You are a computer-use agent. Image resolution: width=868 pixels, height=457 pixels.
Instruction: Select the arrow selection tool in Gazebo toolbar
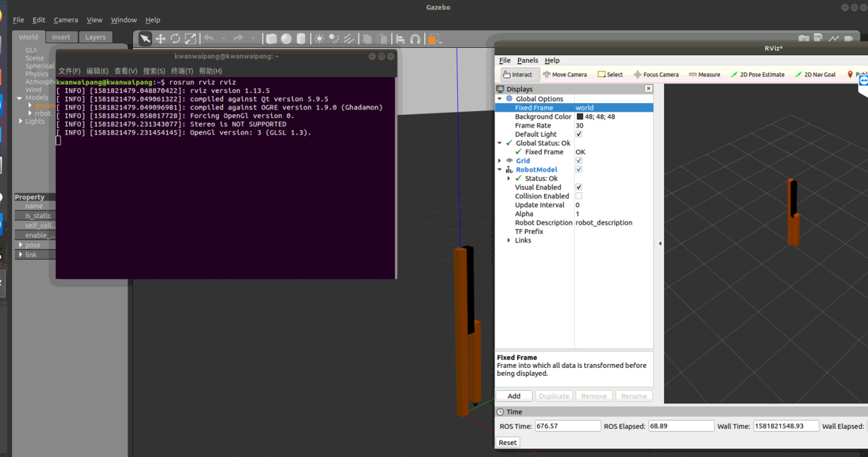click(x=145, y=39)
